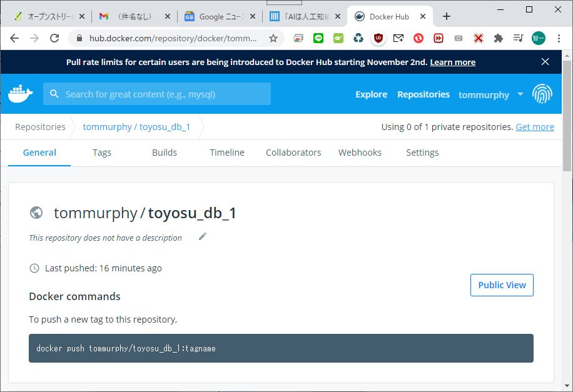Click the Docker whale logo

[x=21, y=94]
